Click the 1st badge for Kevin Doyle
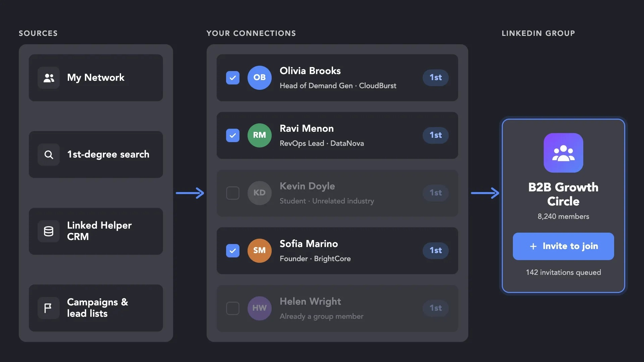Image resolution: width=644 pixels, height=362 pixels. tap(436, 193)
